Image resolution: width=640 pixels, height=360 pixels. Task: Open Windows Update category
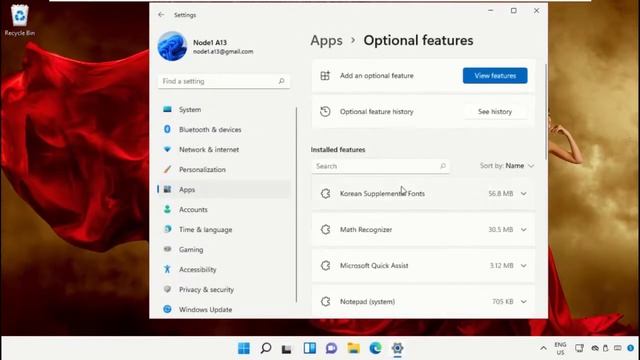point(224,309)
